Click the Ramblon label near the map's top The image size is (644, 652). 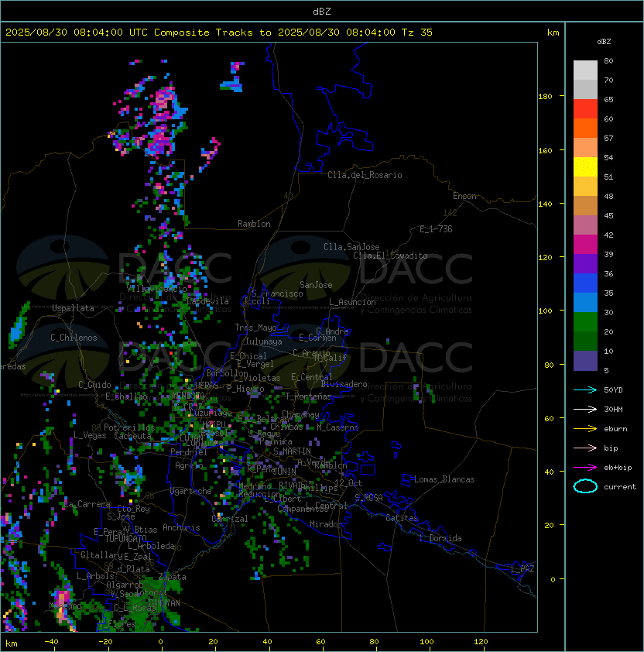[x=254, y=224]
